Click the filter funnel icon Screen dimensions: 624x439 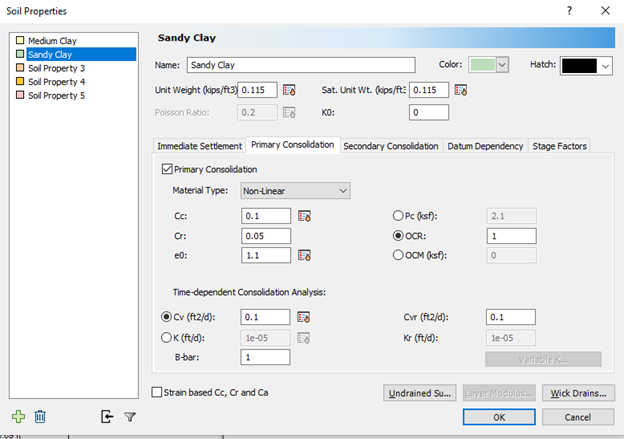(130, 416)
